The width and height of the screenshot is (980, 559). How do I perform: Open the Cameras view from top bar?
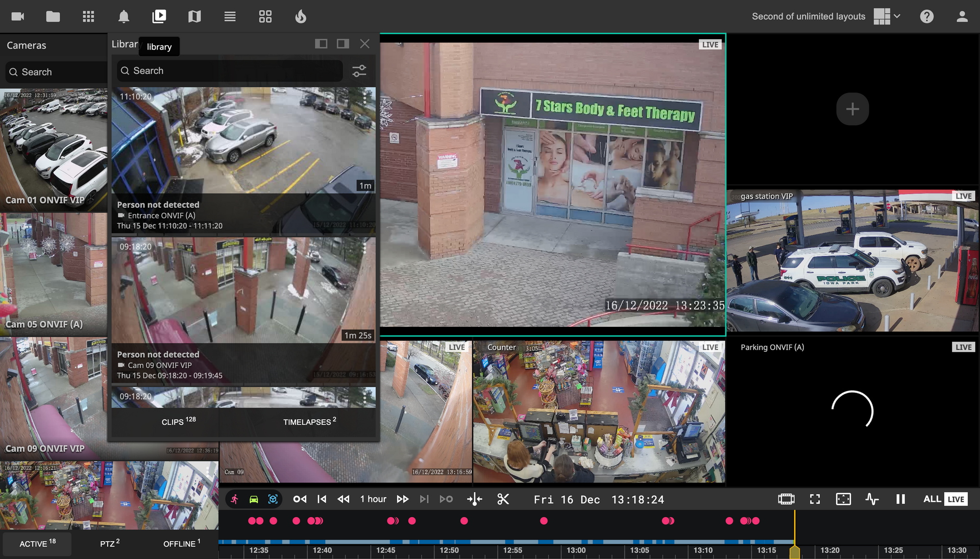pyautogui.click(x=18, y=16)
